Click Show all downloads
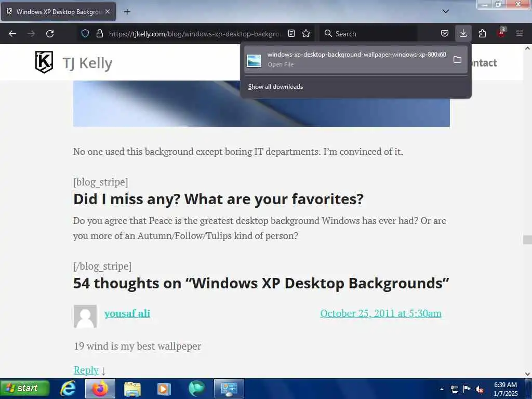The image size is (532, 399). tap(275, 87)
